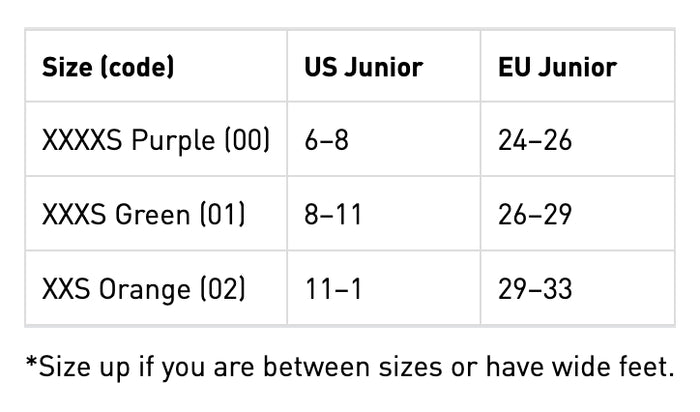
Task: Click the (02) size code
Action: tap(222, 288)
